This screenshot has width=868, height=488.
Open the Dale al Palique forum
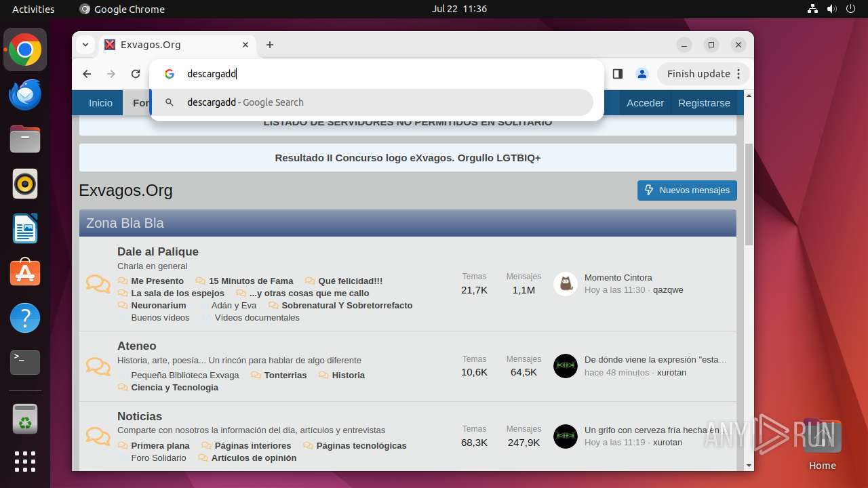(158, 251)
